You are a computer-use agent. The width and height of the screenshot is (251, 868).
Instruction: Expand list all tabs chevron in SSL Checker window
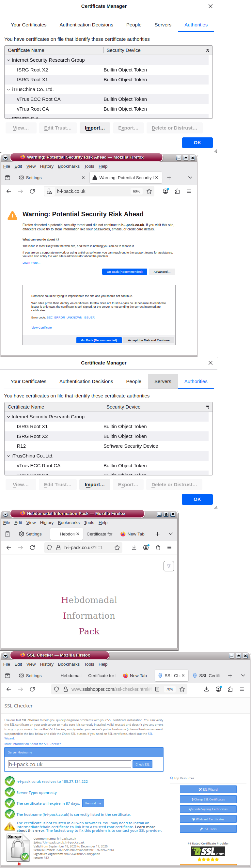(243, 675)
